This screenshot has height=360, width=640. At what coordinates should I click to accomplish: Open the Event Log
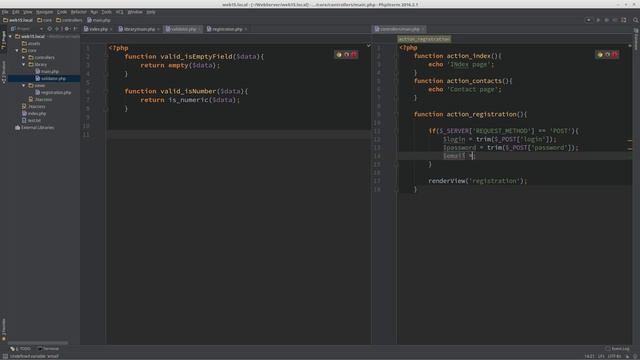click(x=618, y=349)
